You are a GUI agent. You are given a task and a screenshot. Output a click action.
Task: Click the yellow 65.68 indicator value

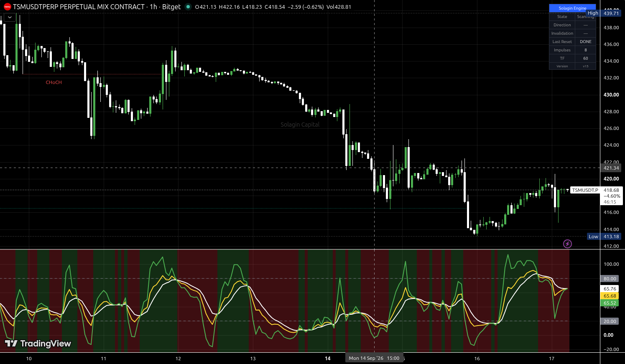610,296
